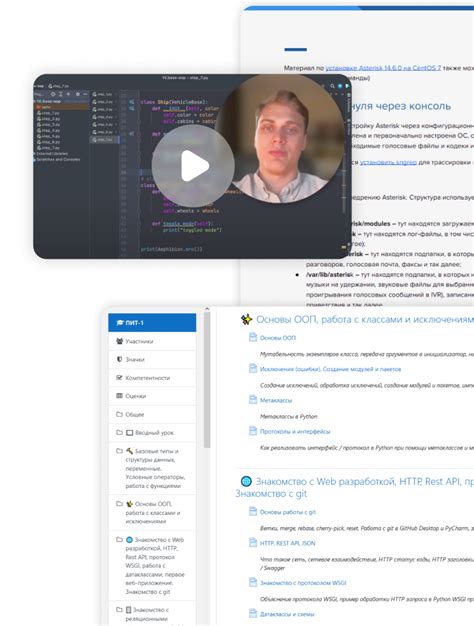Open the Asterisk 14.6.0 on CentOS 7 installation link
The height and width of the screenshot is (626, 474).
(383, 68)
